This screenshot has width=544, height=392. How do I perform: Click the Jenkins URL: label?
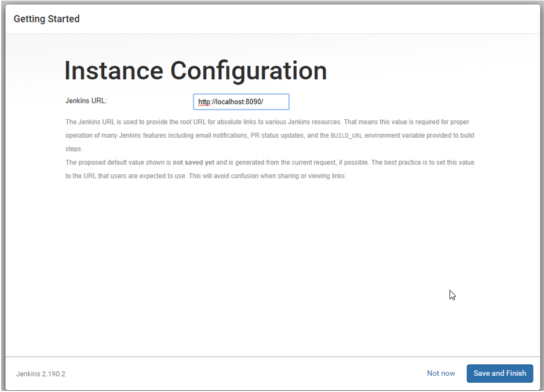(86, 101)
